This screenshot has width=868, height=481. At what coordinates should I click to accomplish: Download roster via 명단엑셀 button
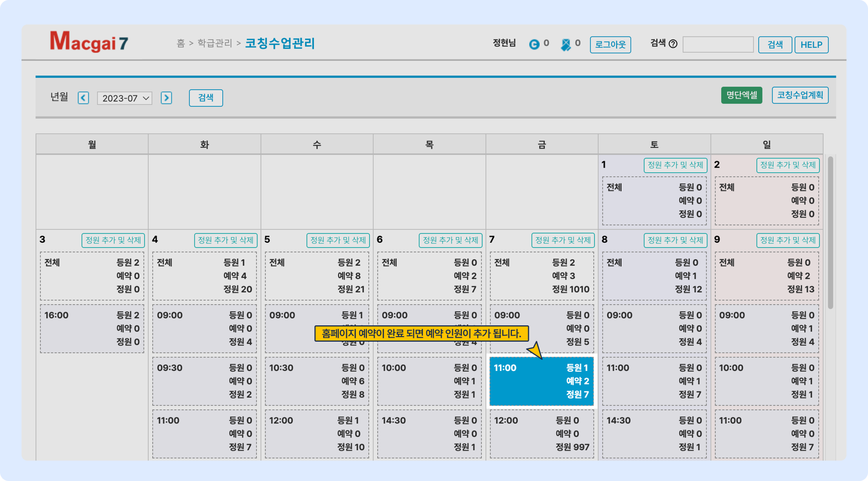[x=741, y=95]
